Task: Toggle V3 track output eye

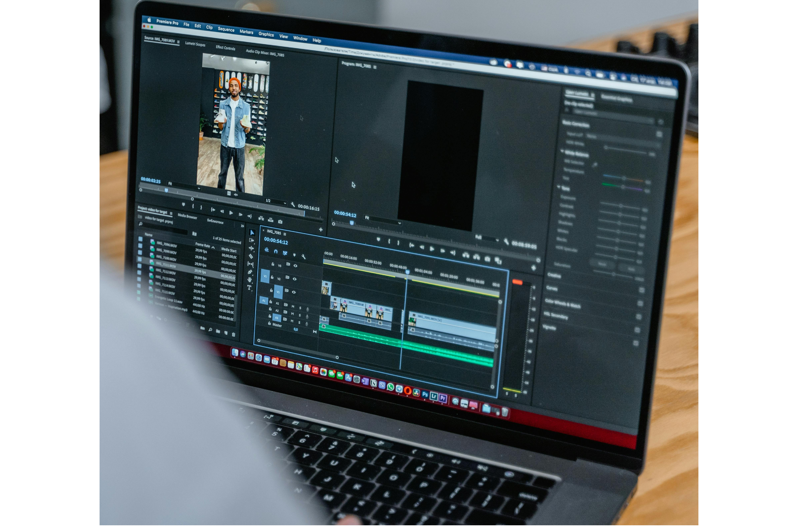Action: pos(296,266)
